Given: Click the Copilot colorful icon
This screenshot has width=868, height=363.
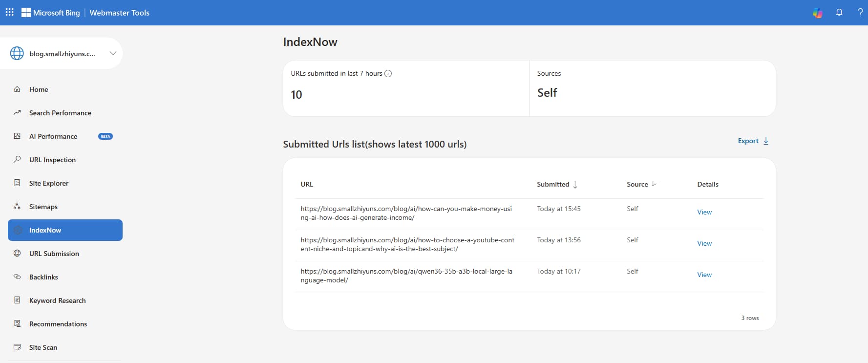Looking at the screenshot, I should pos(817,13).
